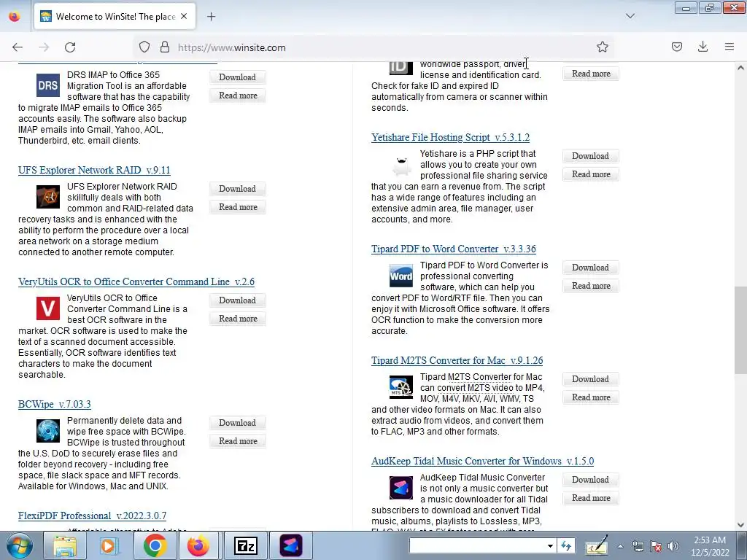
Task: Download AudKeep Tidal Music Converter
Action: [x=590, y=480]
